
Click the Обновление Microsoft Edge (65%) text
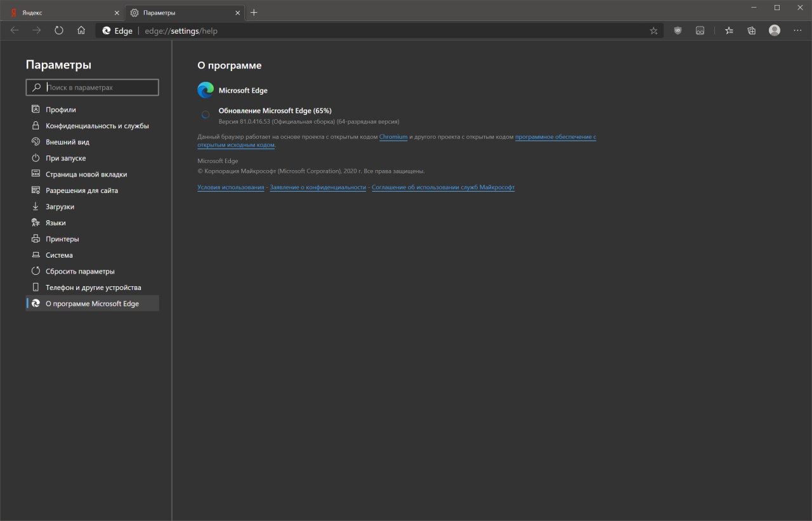point(275,110)
